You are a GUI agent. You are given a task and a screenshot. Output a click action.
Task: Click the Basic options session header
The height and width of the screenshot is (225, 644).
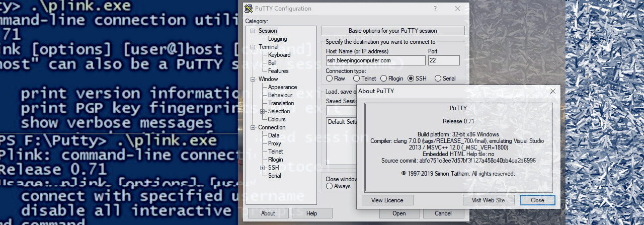tap(393, 31)
